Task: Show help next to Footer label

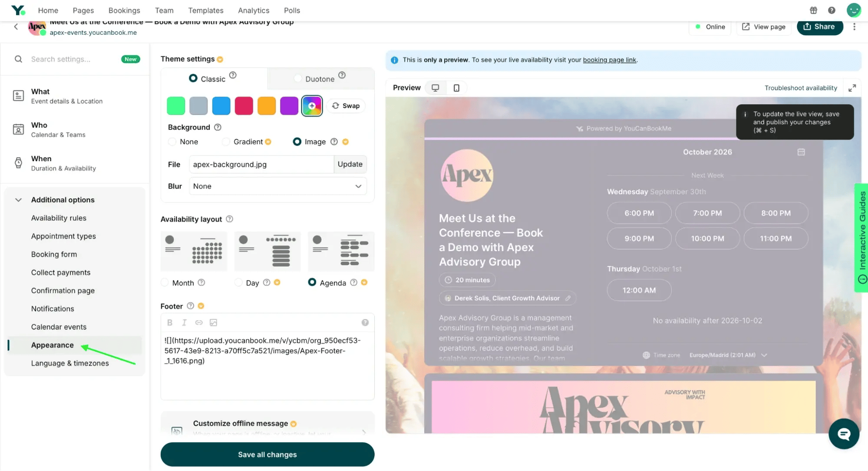Action: click(x=190, y=306)
